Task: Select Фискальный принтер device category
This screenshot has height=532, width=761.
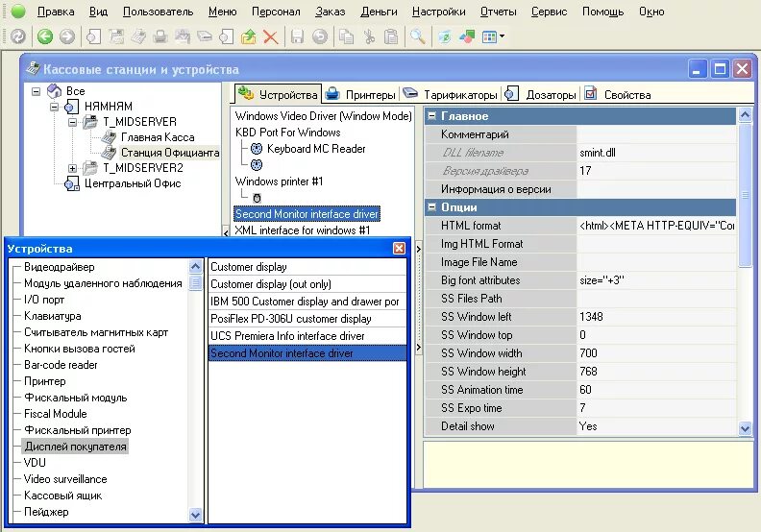Action: coord(78,430)
